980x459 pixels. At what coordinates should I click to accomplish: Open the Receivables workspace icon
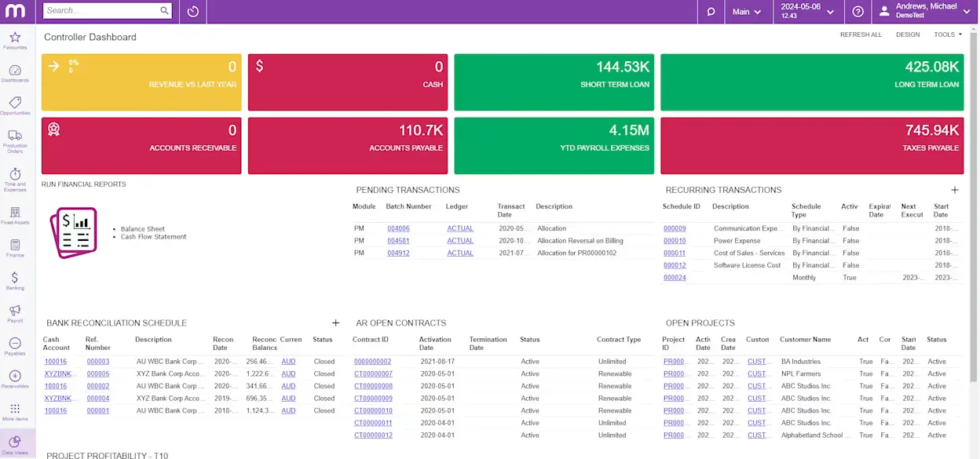pyautogui.click(x=15, y=374)
